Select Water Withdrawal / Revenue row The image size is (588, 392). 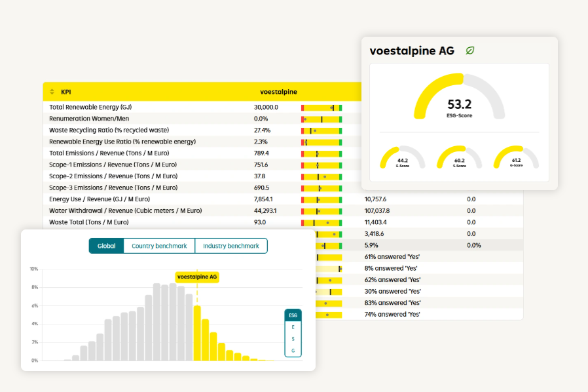tap(283, 210)
